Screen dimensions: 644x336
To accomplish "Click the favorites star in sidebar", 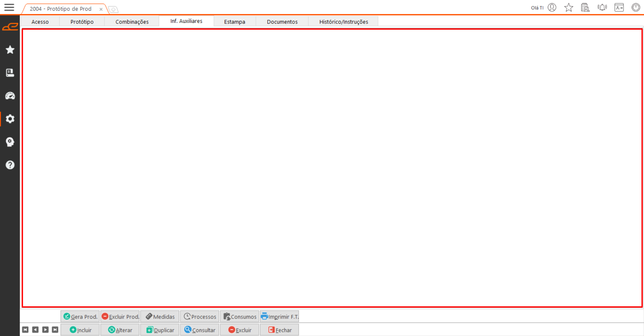I will point(10,50).
